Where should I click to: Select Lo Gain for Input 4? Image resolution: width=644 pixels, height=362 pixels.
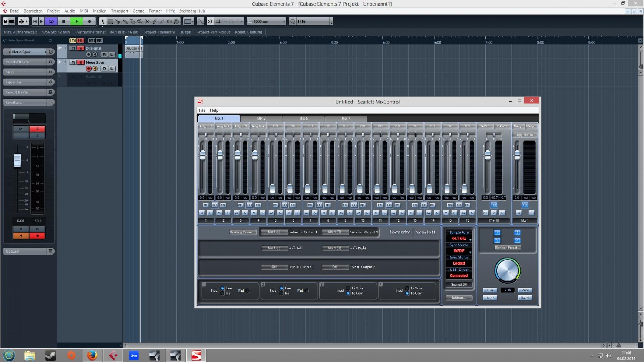pos(407,293)
